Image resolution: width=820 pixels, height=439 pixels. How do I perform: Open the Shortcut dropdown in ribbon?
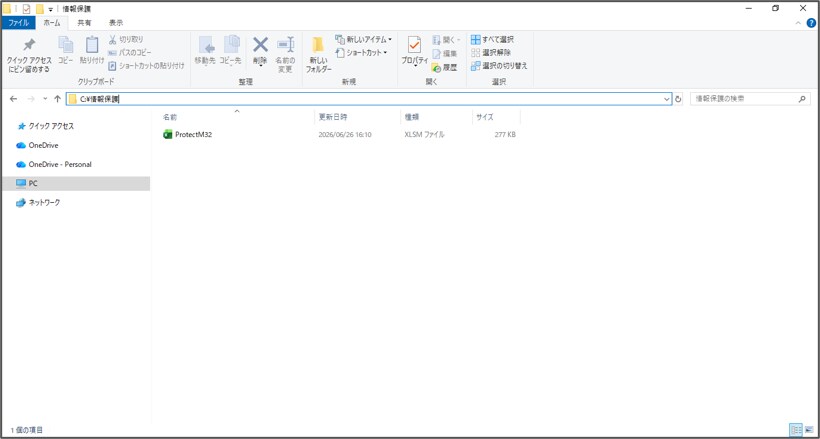click(361, 52)
